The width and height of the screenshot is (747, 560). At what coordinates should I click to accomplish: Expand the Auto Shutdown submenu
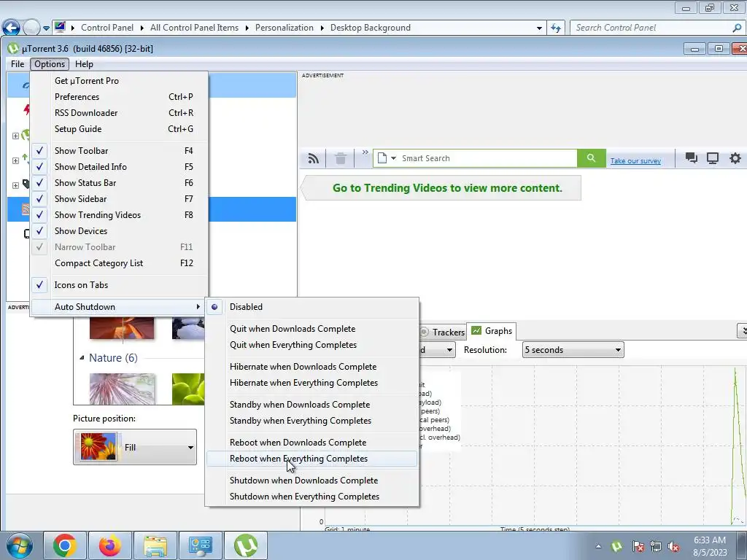(x=120, y=307)
